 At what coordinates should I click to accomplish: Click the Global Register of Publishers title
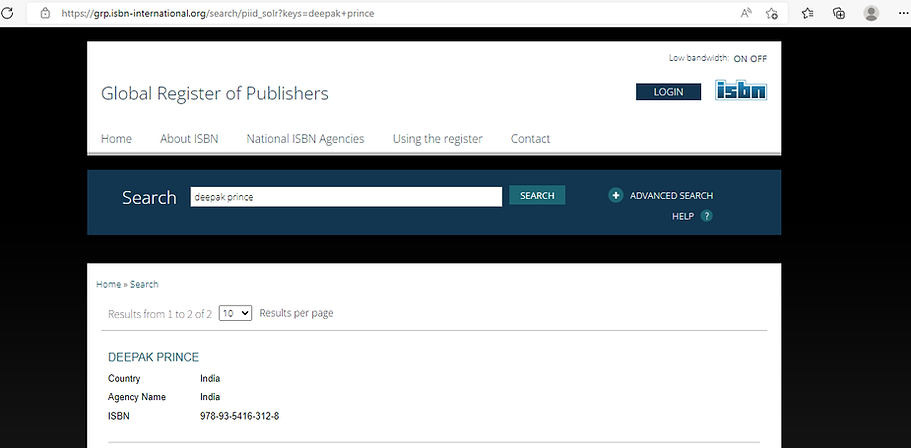tap(215, 94)
